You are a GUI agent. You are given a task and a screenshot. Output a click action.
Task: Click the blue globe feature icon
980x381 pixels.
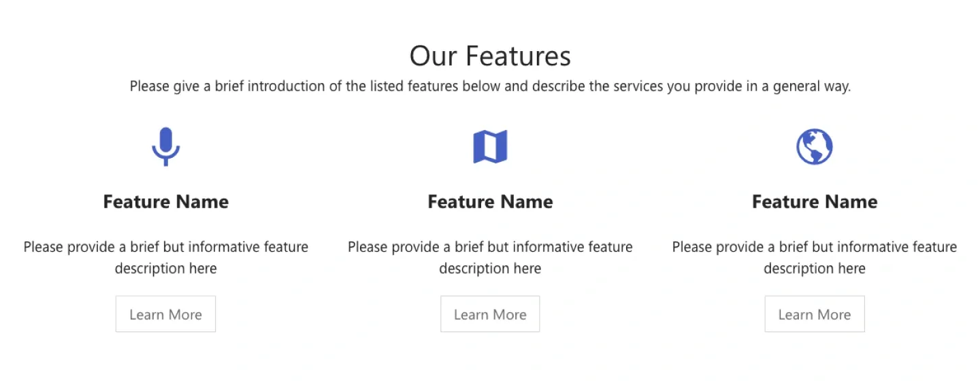(815, 147)
